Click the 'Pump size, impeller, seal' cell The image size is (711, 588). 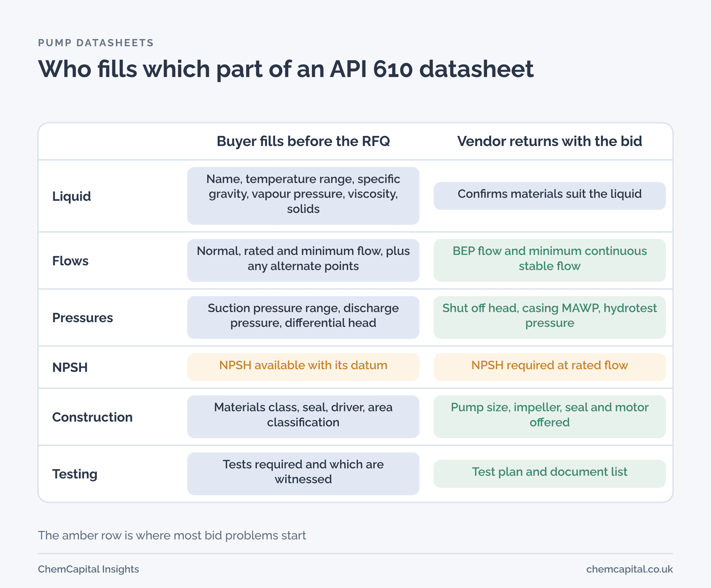[550, 417]
